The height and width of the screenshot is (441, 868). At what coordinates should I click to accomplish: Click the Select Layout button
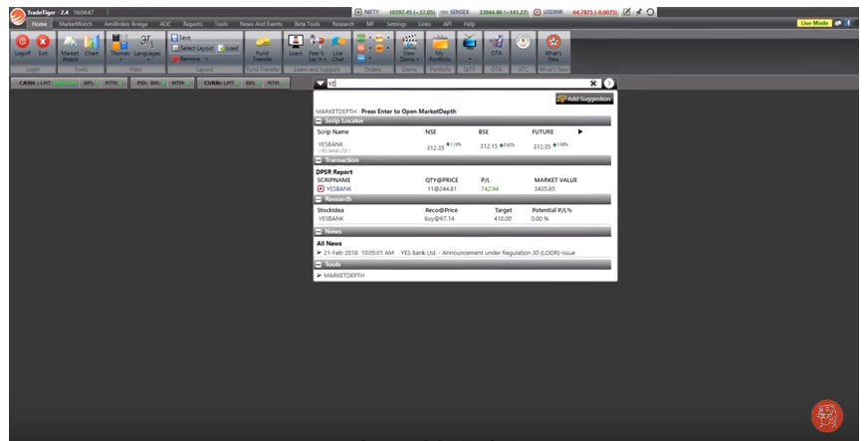[192, 48]
